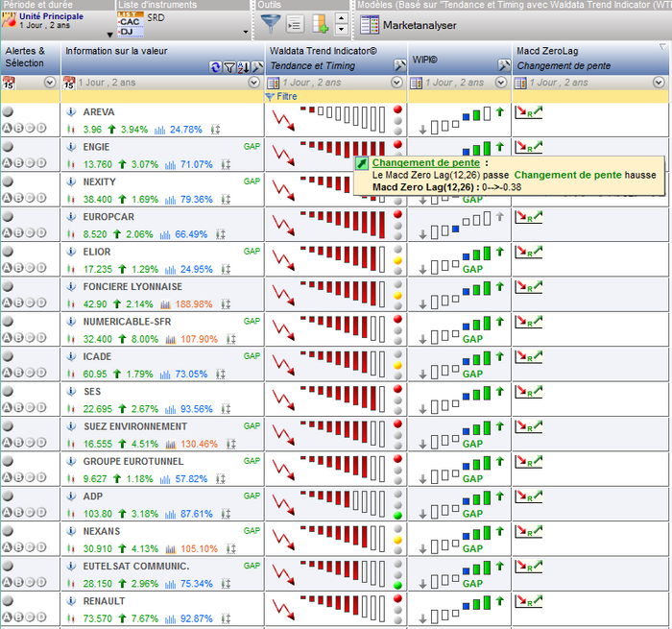Open the SUEZ ENVIRONNEMENT stock name
The height and width of the screenshot is (629, 672).
(135, 426)
